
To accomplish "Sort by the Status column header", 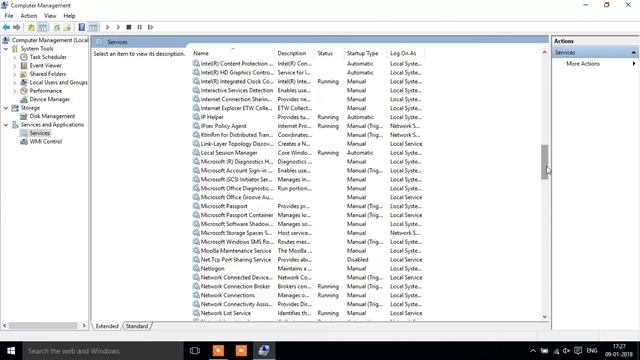I will coord(329,53).
